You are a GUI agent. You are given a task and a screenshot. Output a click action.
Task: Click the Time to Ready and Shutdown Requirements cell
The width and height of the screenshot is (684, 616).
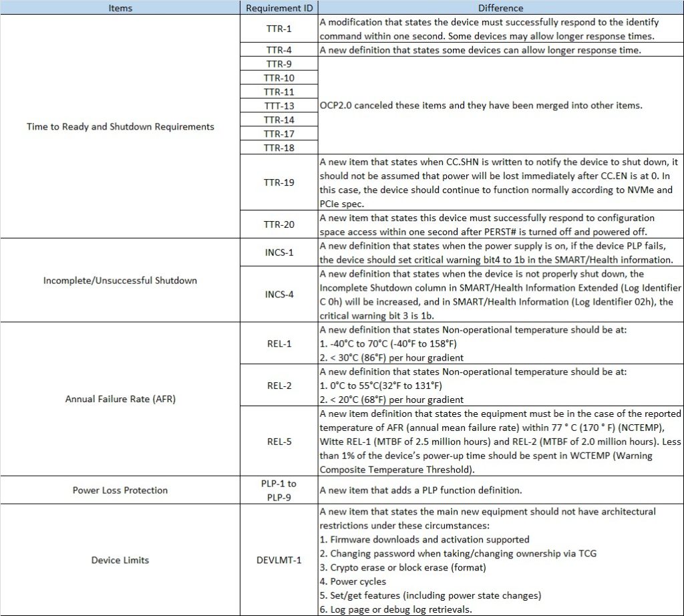click(x=120, y=126)
